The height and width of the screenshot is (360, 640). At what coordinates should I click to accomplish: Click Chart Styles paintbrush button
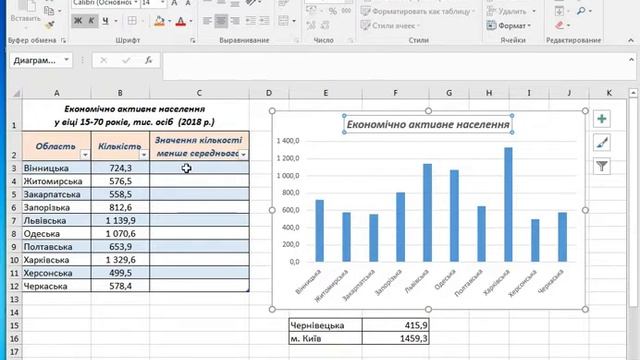pyautogui.click(x=602, y=142)
